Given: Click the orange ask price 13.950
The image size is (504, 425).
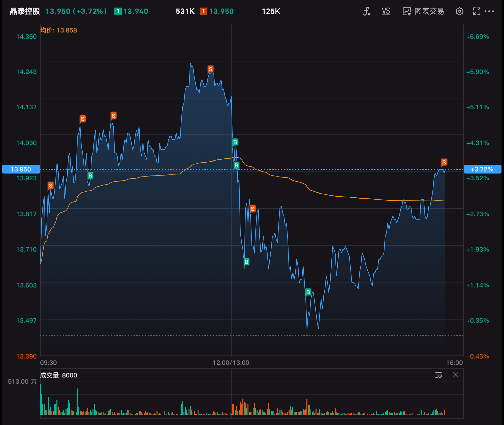Looking at the screenshot, I should pyautogui.click(x=221, y=11).
